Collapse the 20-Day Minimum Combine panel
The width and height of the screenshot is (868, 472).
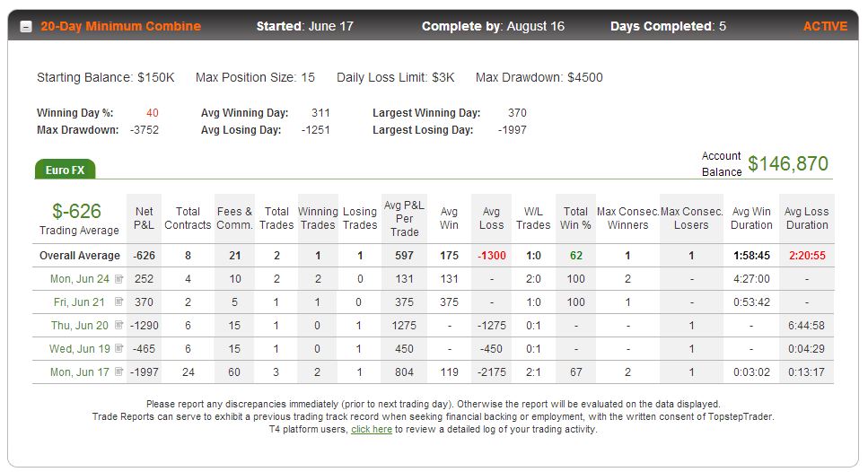click(26, 27)
